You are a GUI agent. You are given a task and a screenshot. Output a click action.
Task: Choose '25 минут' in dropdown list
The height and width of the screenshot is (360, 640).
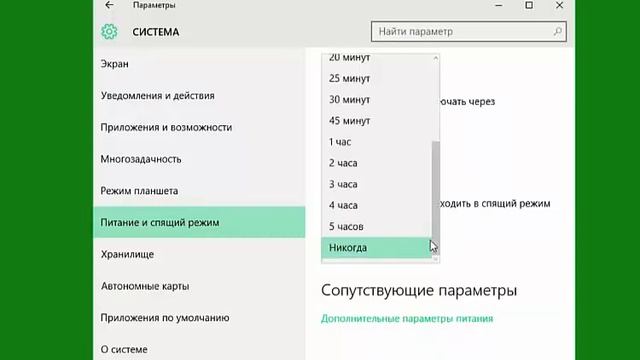(x=376, y=78)
